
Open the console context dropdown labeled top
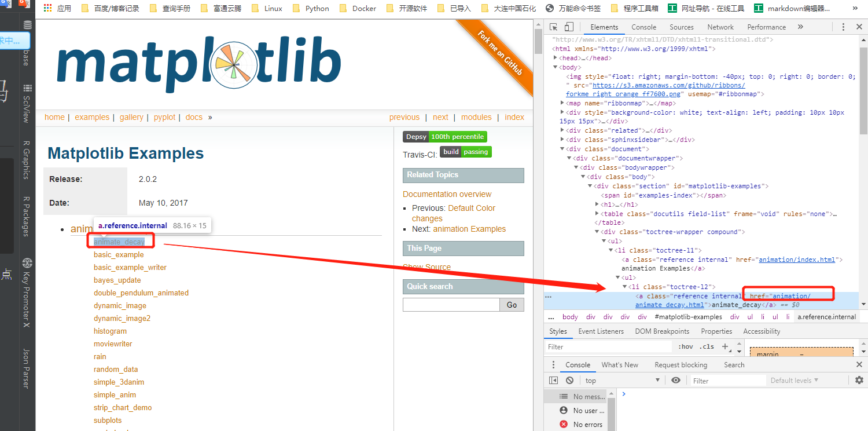pos(621,381)
